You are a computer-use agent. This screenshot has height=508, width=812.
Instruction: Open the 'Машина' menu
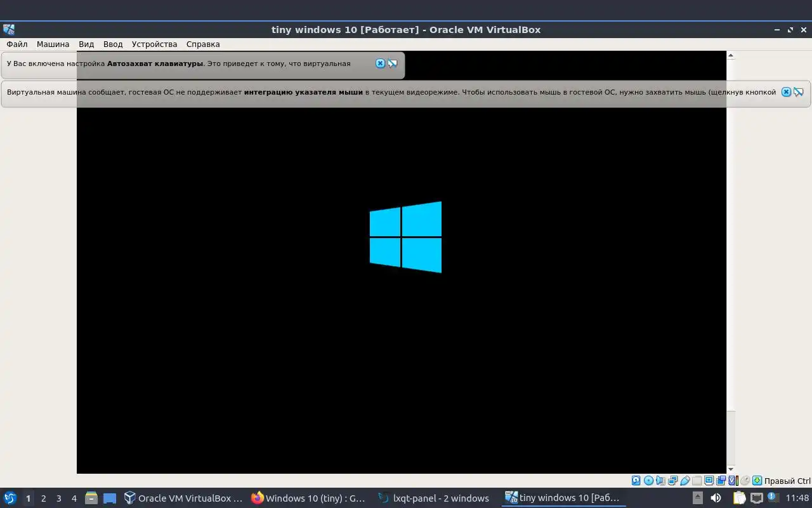[x=53, y=44]
